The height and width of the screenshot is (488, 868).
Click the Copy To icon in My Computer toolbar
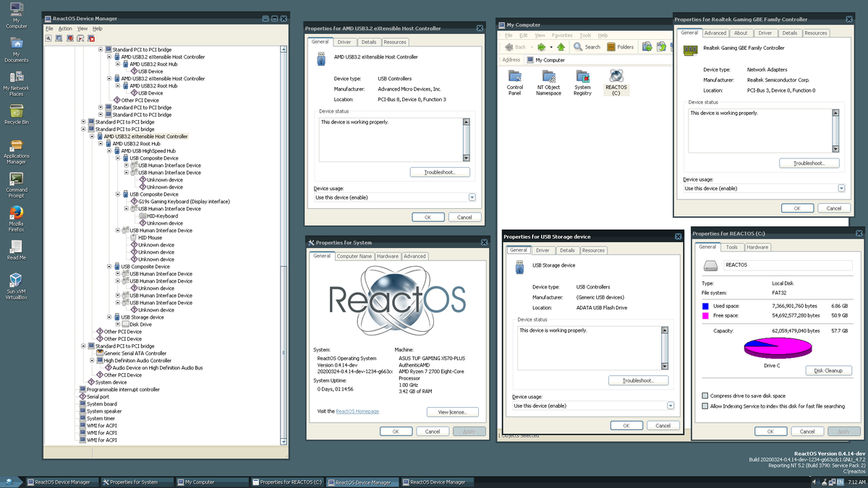click(x=660, y=47)
